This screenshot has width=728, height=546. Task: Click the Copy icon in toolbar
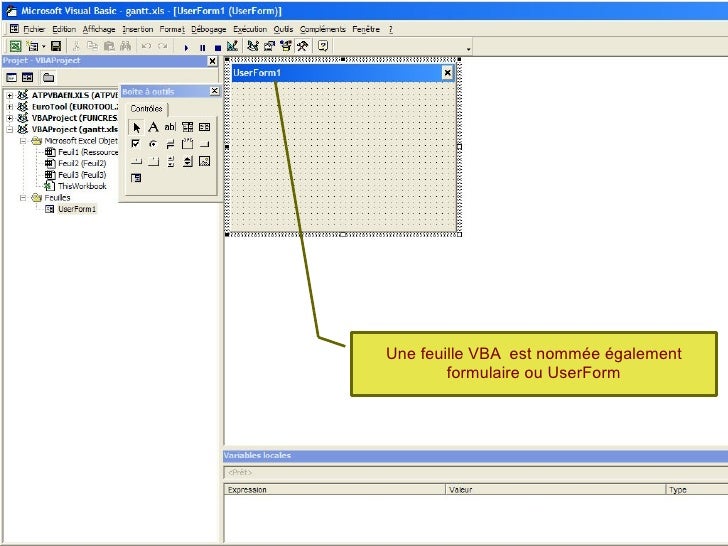coord(92,46)
